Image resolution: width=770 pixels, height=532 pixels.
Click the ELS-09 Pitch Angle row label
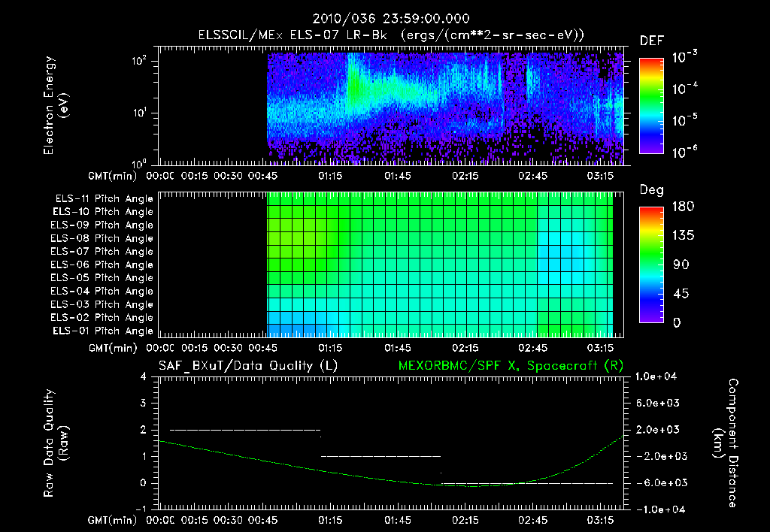pos(102,225)
